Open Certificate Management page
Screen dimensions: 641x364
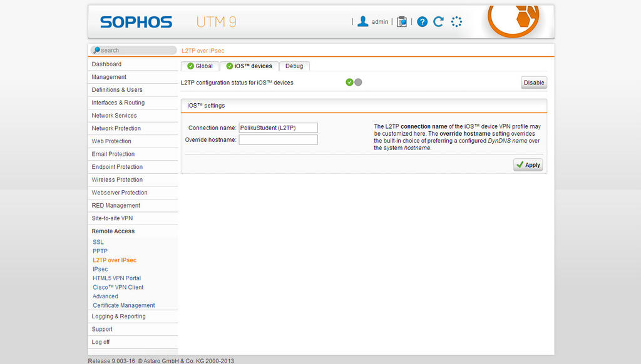[124, 305]
